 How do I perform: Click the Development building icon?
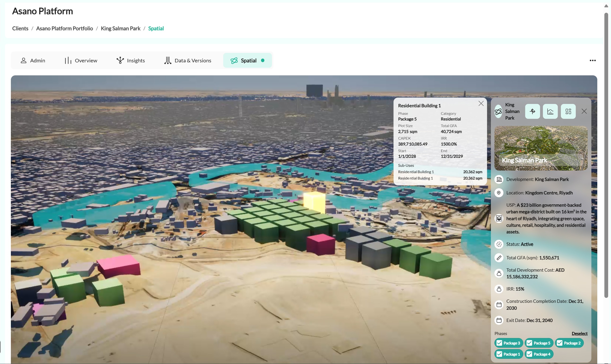click(499, 180)
